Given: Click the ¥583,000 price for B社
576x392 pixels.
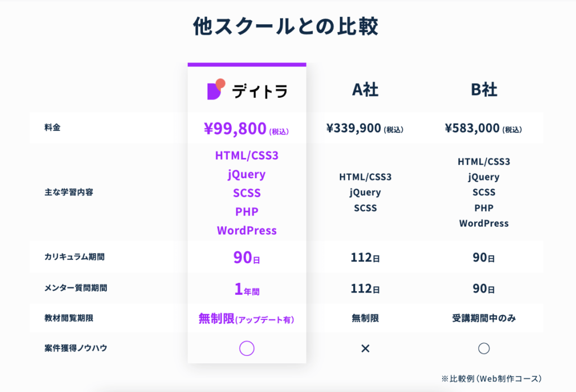Looking at the screenshot, I should 472,128.
